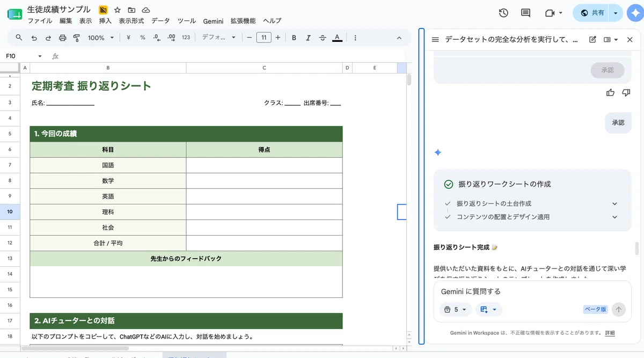Open the ファイル menu
The height and width of the screenshot is (358, 644).
point(40,21)
